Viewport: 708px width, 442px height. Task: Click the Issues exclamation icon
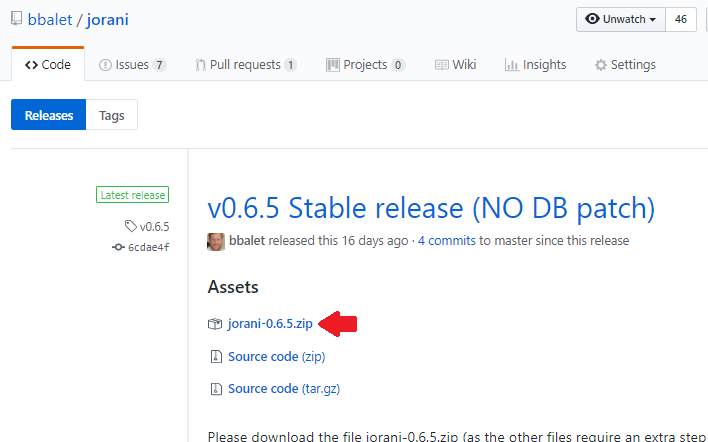click(105, 65)
